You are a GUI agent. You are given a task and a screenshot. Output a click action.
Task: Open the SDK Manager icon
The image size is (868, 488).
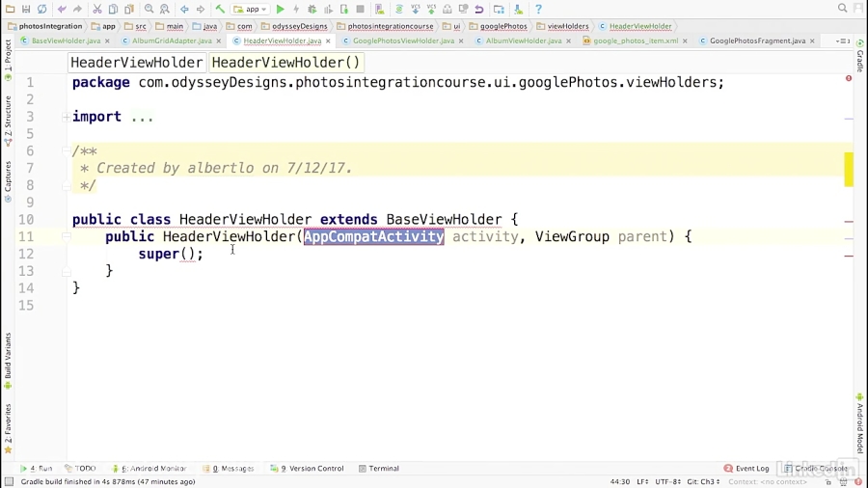(518, 9)
